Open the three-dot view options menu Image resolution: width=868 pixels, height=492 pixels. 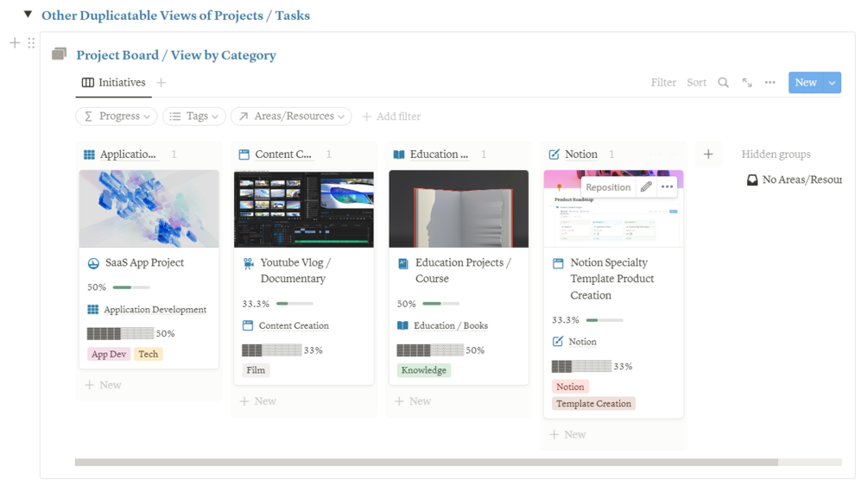point(770,83)
